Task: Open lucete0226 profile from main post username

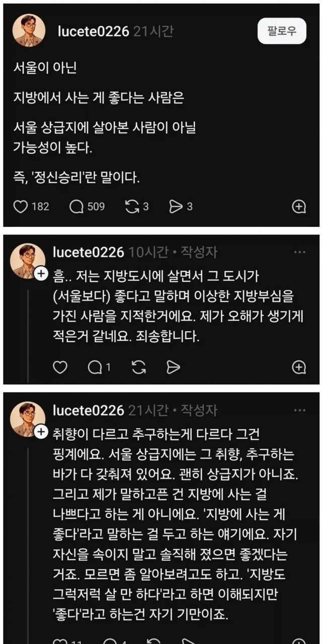Action: (x=94, y=32)
